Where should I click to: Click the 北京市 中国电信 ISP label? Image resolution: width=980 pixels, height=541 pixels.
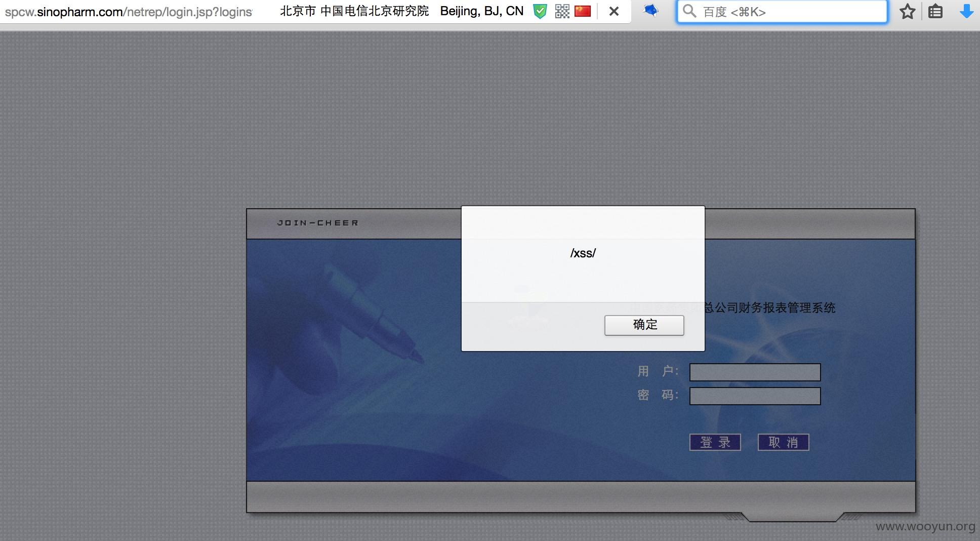pos(354,11)
